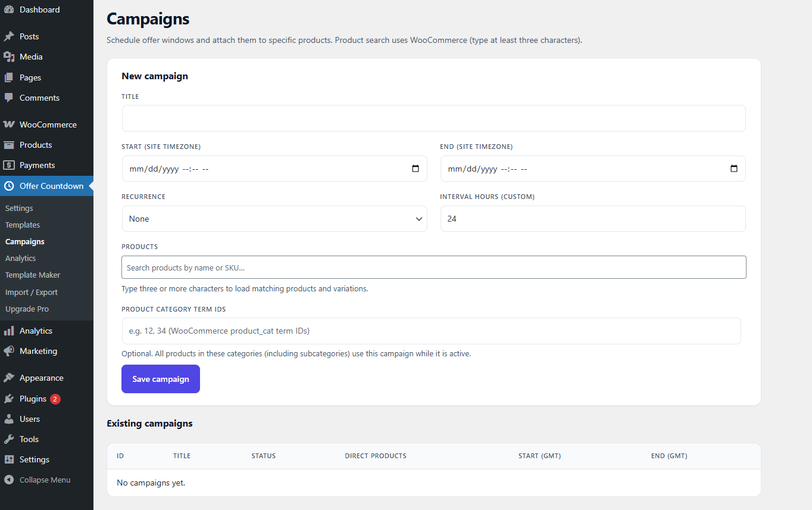This screenshot has width=812, height=510.
Task: Click the Pages icon in sidebar
Action: click(x=9, y=77)
